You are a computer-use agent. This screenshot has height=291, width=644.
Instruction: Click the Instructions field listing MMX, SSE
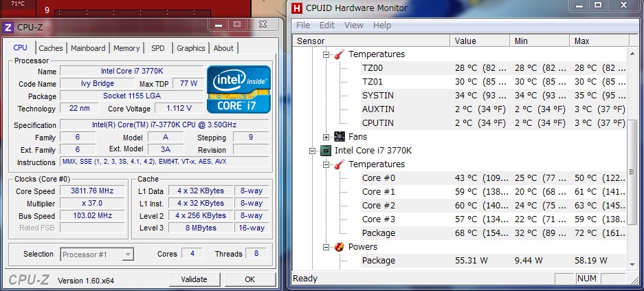pos(165,162)
